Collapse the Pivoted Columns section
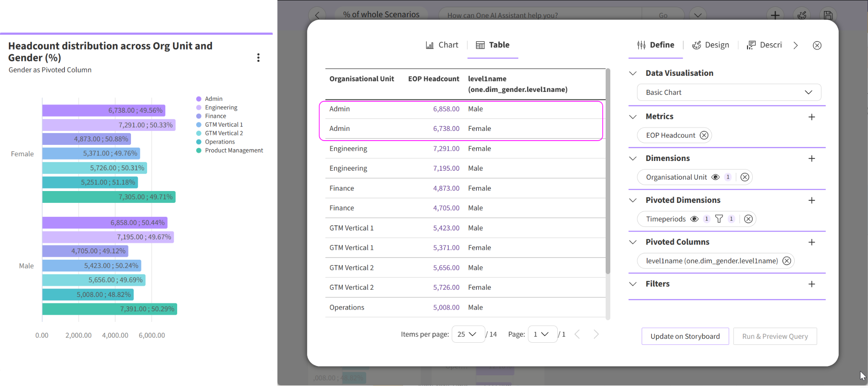 (633, 242)
